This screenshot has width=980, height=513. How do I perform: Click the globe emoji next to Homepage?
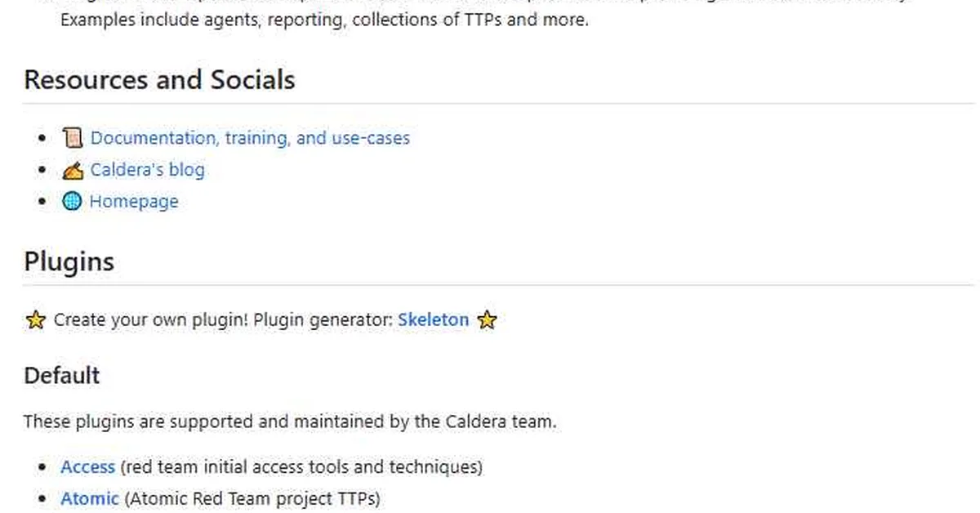(x=73, y=201)
